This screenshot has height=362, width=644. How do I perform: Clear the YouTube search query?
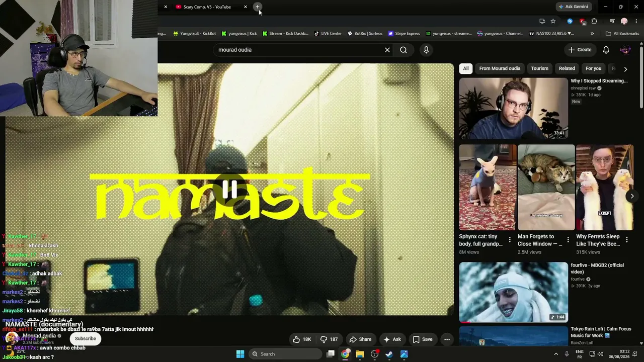[387, 50]
